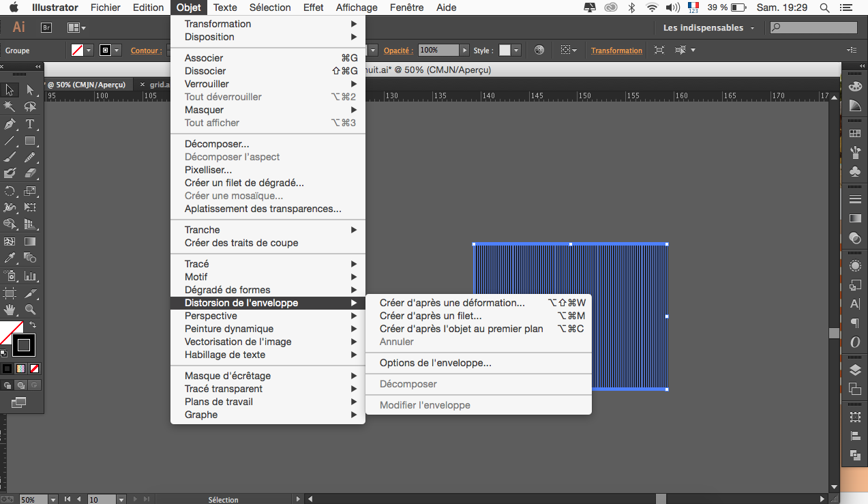
Task: Expand the Opacité value dropdown arrow
Action: click(465, 50)
